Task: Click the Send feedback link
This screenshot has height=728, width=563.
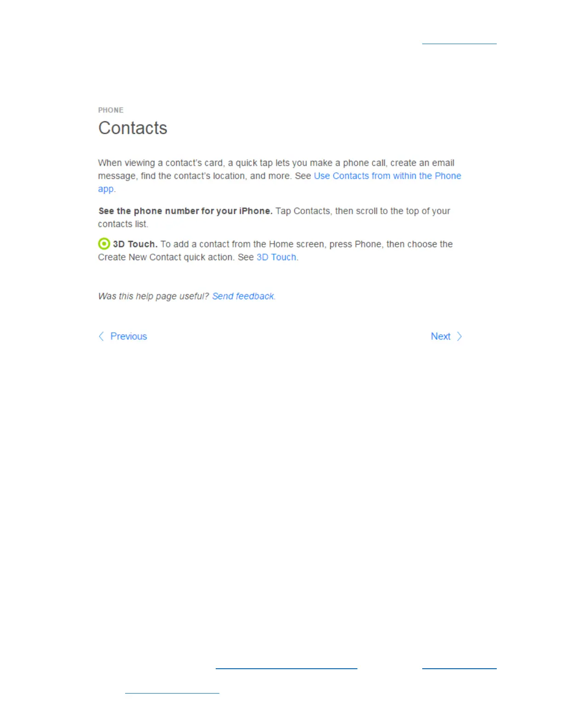Action: [x=243, y=296]
